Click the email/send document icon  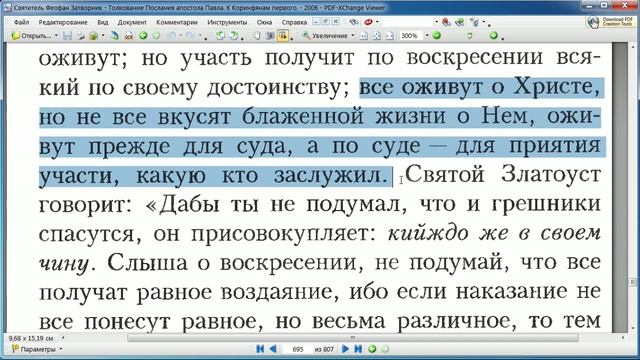click(x=93, y=36)
